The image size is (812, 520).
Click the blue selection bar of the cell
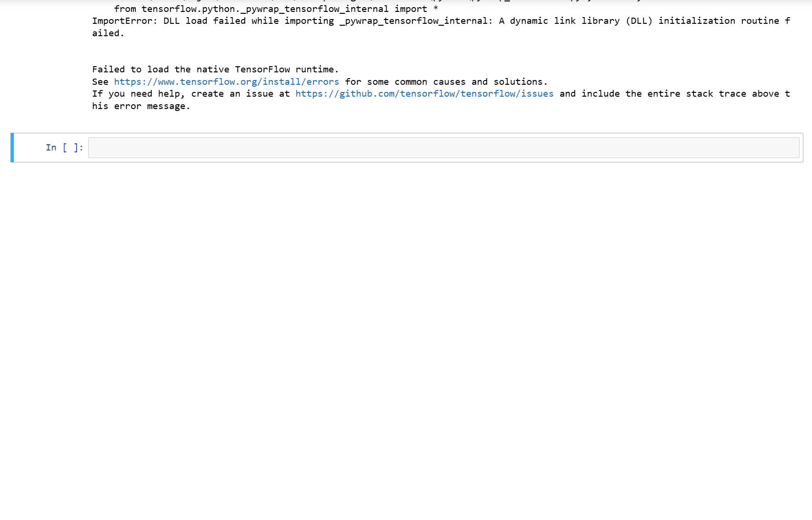tap(12, 148)
